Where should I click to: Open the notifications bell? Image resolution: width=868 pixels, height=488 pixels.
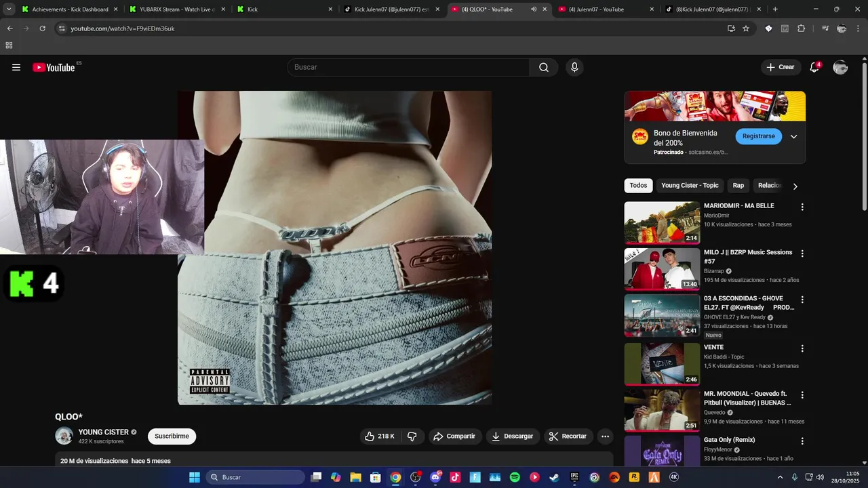(814, 67)
